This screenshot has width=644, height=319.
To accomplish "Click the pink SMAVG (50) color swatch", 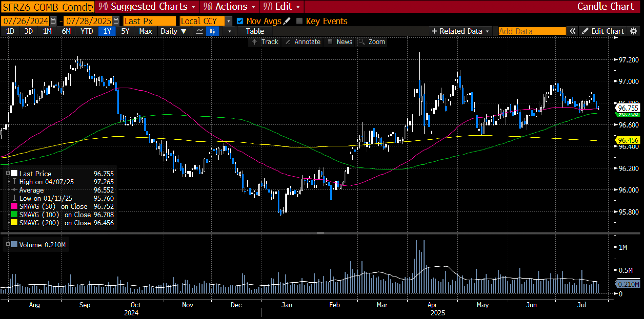I will pyautogui.click(x=14, y=206).
